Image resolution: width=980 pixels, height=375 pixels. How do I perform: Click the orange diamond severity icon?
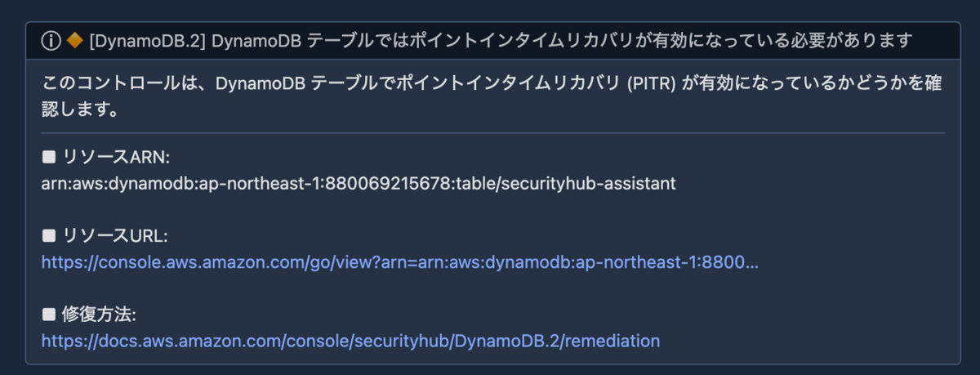(x=73, y=41)
